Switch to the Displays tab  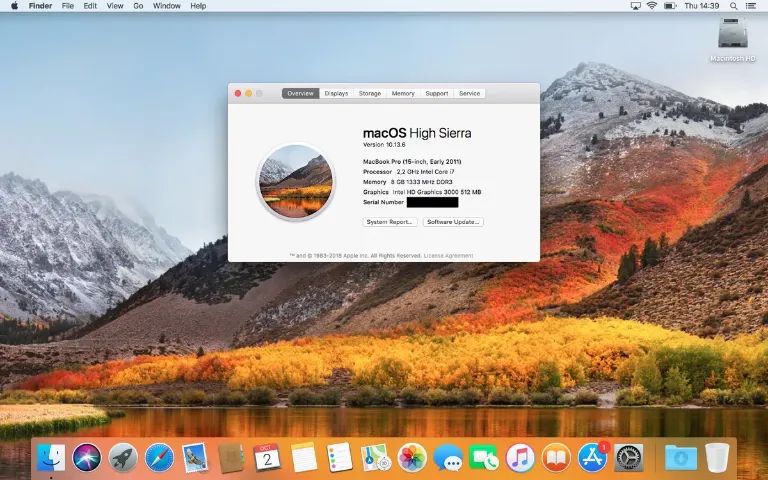[x=336, y=93]
